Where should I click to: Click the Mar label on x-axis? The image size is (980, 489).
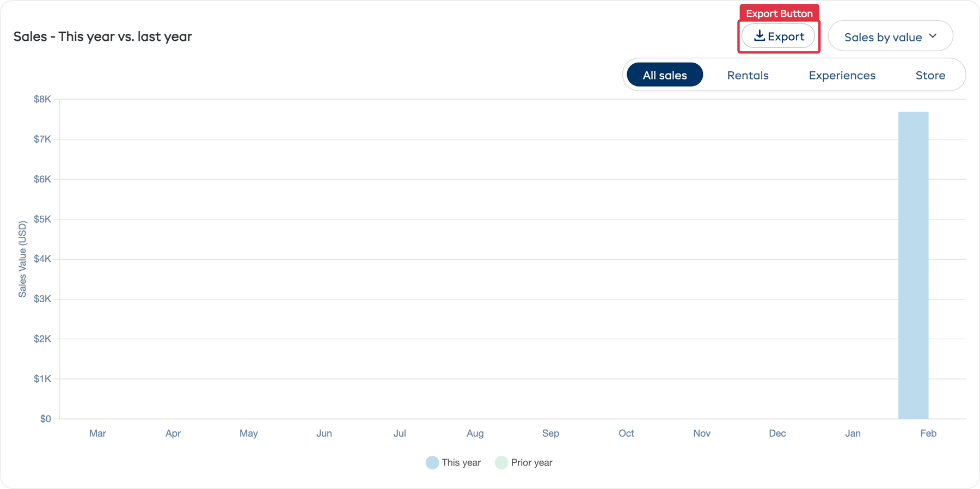click(97, 433)
